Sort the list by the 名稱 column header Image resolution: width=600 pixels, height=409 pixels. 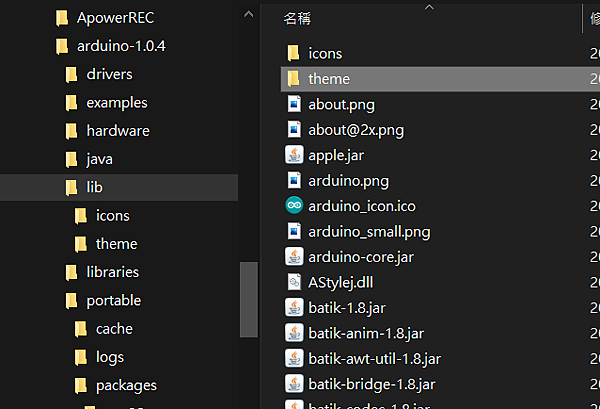[x=298, y=18]
